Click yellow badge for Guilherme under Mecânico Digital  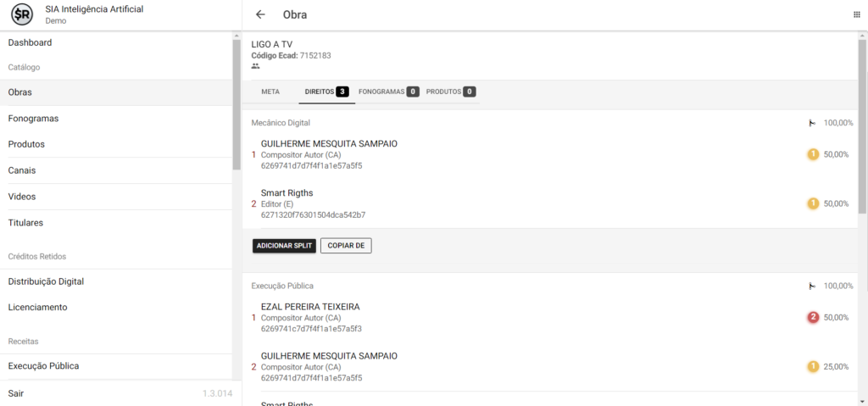[x=812, y=154]
